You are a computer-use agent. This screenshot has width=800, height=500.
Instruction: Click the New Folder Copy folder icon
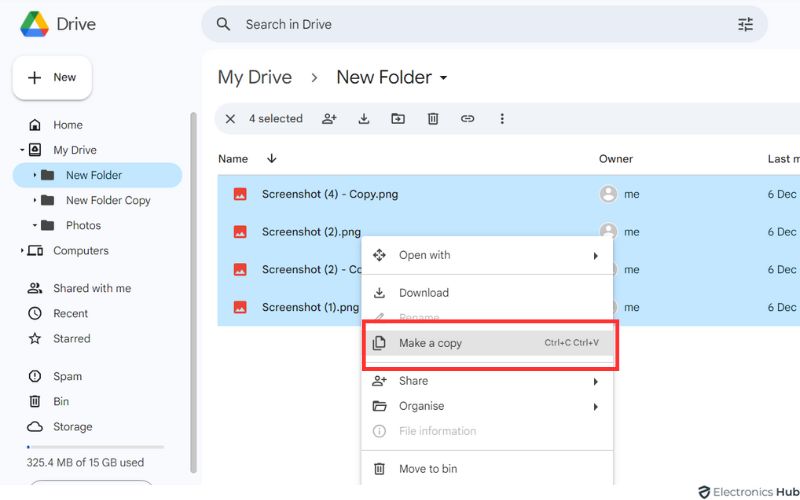click(x=47, y=200)
